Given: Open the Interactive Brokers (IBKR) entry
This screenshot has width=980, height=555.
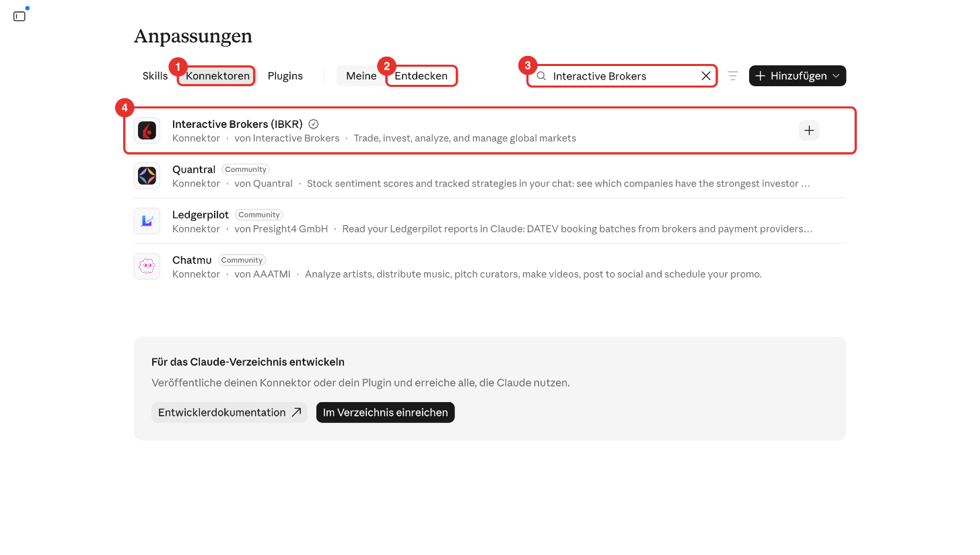Looking at the screenshot, I should pos(490,131).
